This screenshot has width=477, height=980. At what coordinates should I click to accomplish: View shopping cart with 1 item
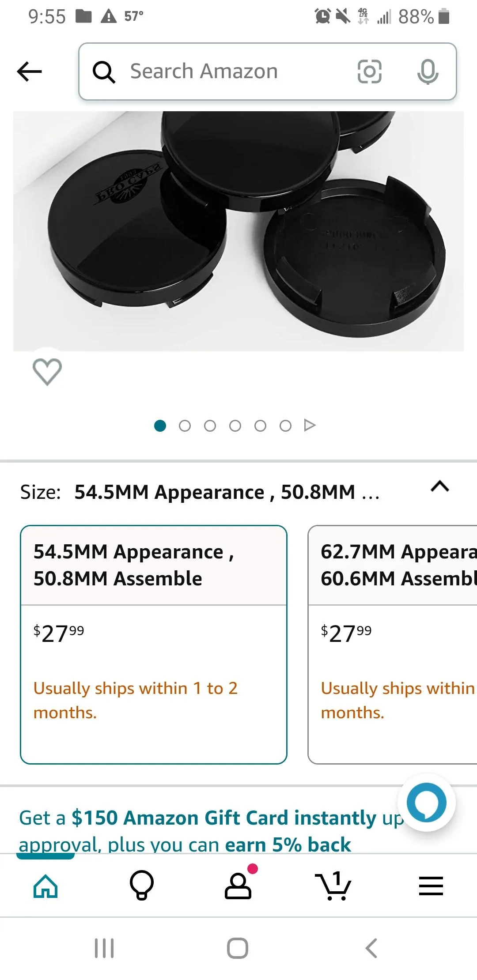(333, 885)
